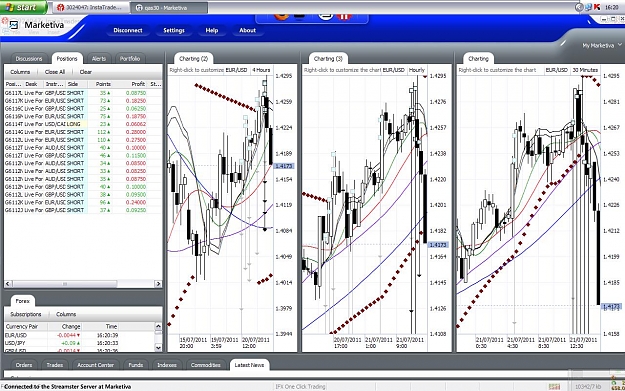Select the Charting (3) tab

pyautogui.click(x=328, y=59)
